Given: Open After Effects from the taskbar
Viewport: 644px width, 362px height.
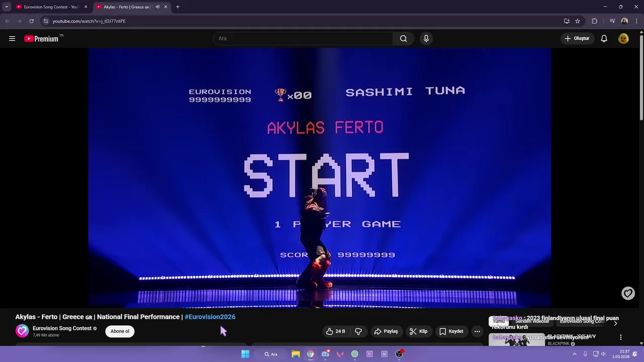Looking at the screenshot, I should click(384, 354).
